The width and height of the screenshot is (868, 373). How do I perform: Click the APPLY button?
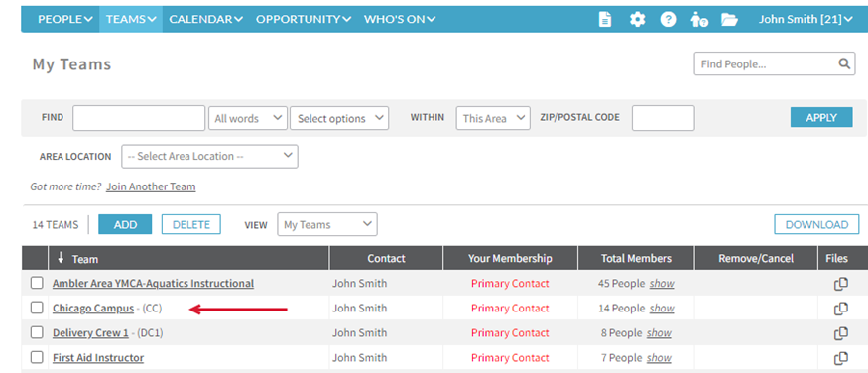point(821,117)
